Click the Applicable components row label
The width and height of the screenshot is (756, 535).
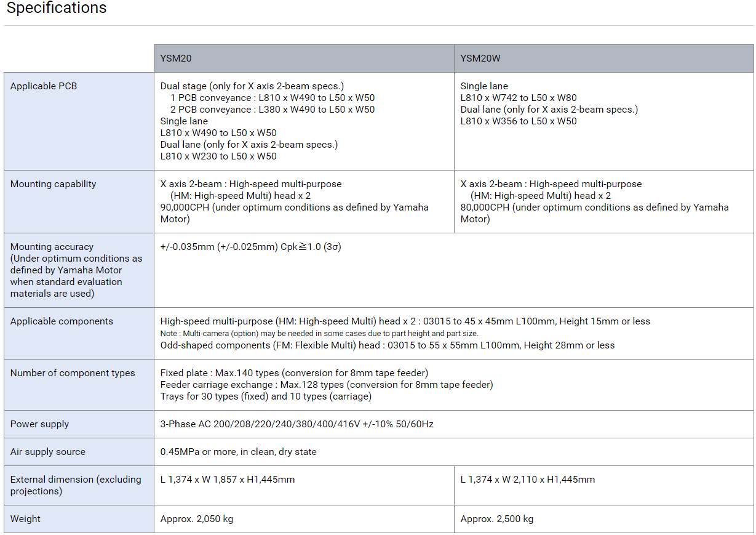point(62,321)
